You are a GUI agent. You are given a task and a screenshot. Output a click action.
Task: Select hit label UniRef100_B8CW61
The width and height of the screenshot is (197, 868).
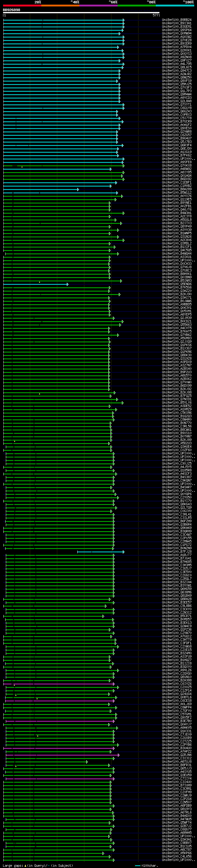pyautogui.click(x=177, y=430)
